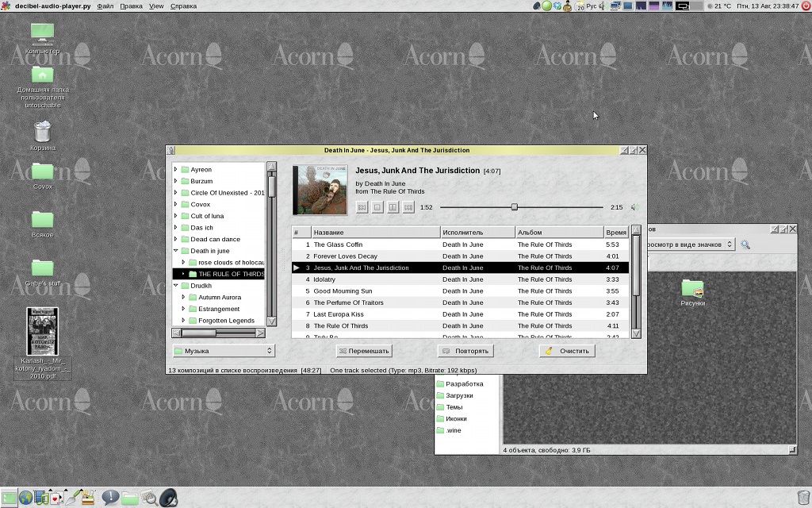Toggle the Повторять repeat button
Screen dimensions: 812x508
[x=465, y=351]
